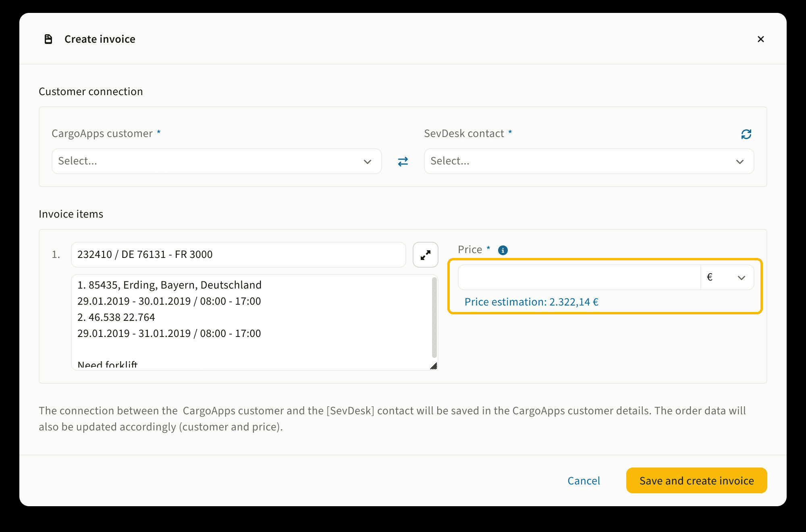The image size is (806, 532).
Task: Click the line '29.01.2019 - 31.01.2019 / 08:00 - 17:00'
Action: pyautogui.click(x=169, y=333)
